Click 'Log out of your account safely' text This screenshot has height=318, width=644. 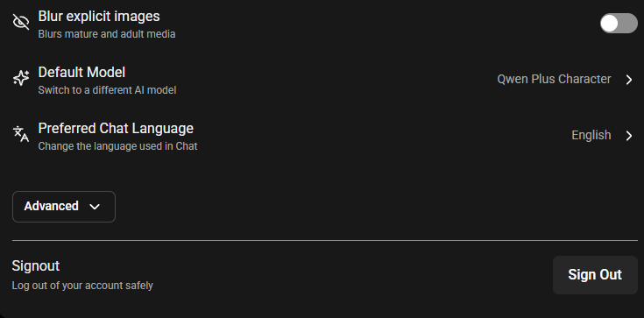click(x=82, y=286)
